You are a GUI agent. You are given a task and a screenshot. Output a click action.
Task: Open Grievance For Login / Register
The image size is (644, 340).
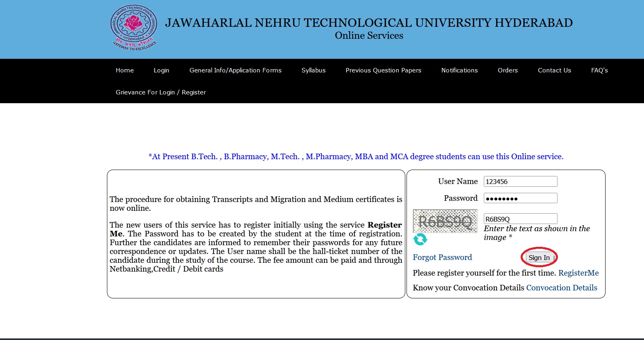[x=161, y=92]
